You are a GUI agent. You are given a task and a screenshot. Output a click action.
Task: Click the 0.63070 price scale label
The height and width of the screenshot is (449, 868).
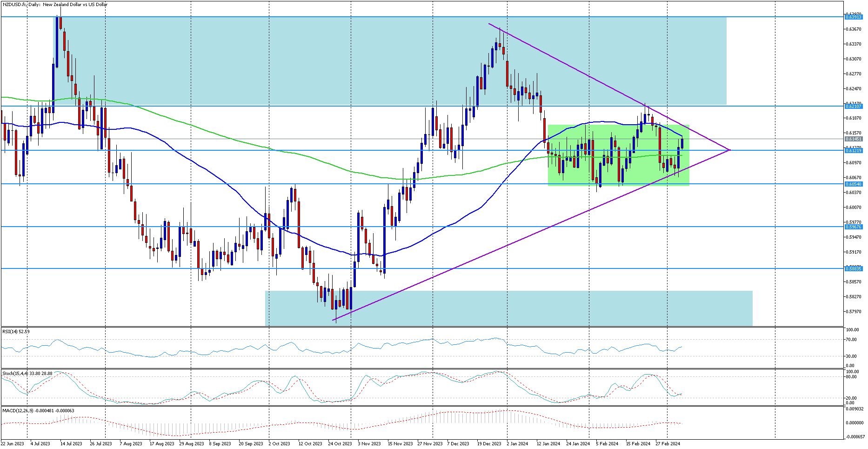(x=854, y=59)
